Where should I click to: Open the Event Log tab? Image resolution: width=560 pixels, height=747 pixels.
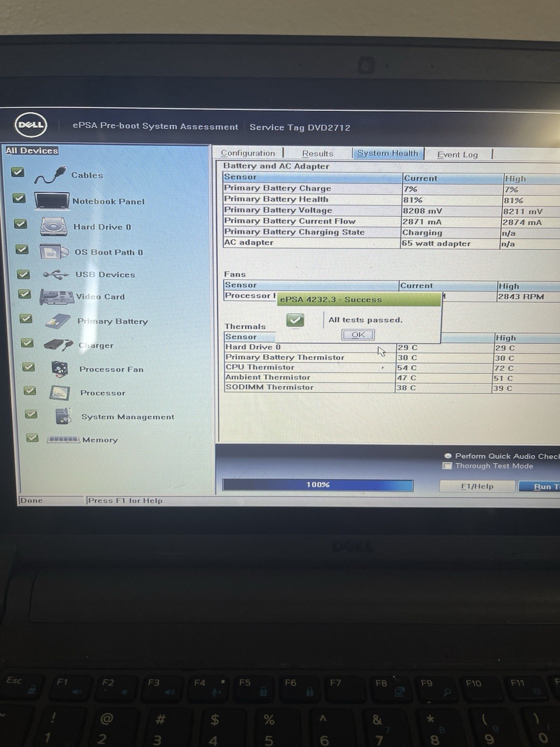point(457,155)
